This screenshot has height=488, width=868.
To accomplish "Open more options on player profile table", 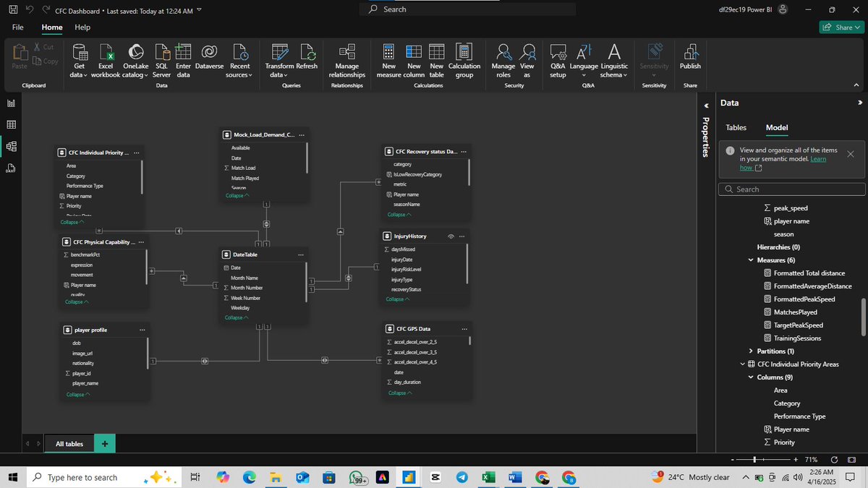I will (x=142, y=330).
